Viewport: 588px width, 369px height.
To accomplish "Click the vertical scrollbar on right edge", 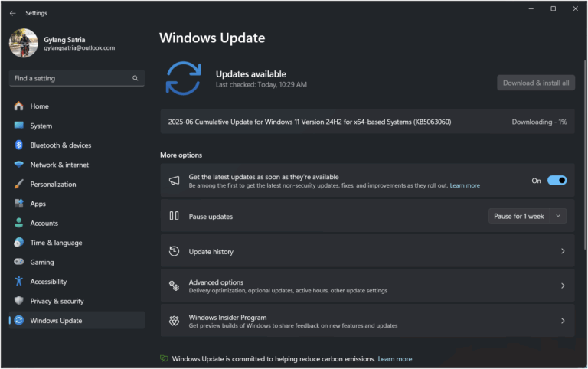I will [x=585, y=155].
